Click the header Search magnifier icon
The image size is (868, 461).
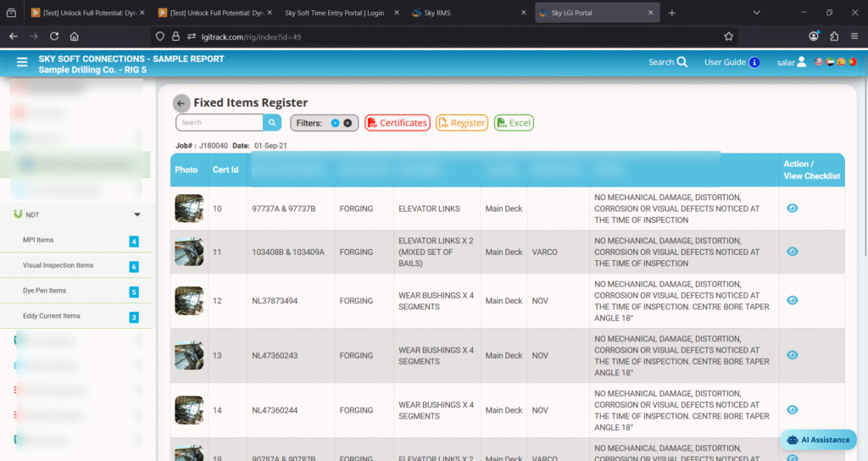pyautogui.click(x=682, y=62)
